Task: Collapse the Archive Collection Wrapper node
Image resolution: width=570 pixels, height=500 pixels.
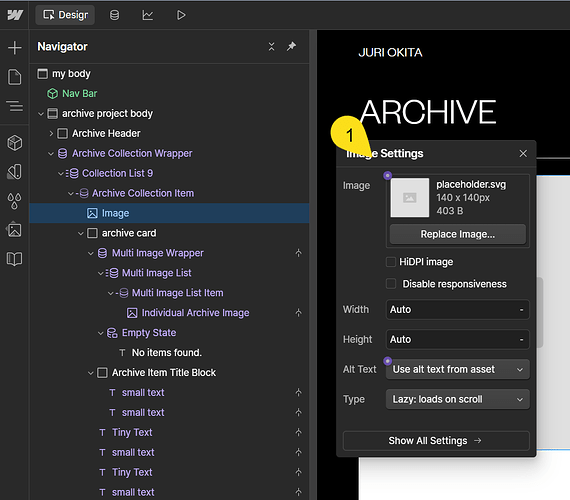Action: coord(51,154)
